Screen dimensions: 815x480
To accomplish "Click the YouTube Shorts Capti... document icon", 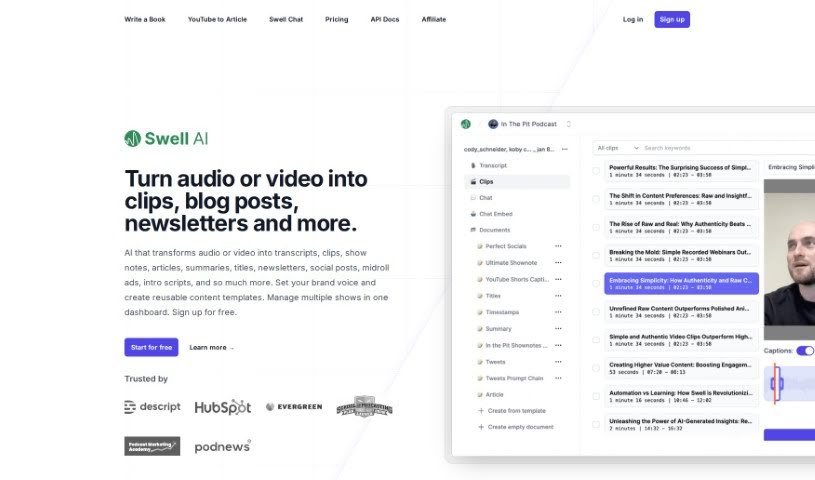I will click(x=480, y=279).
